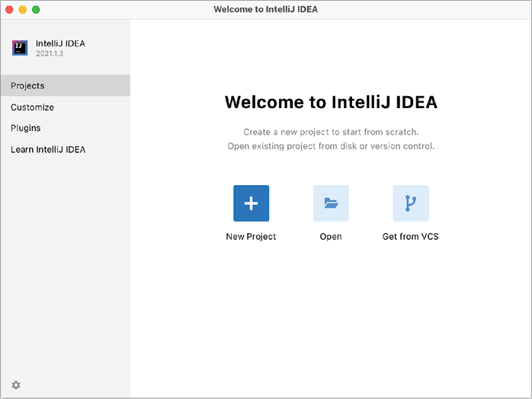Click the Get from VCS branch icon

pyautogui.click(x=411, y=203)
